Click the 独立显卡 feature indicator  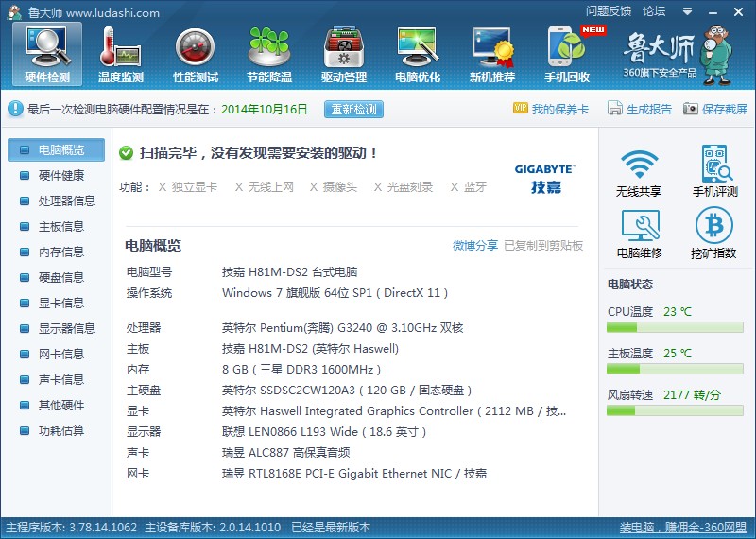(x=187, y=187)
